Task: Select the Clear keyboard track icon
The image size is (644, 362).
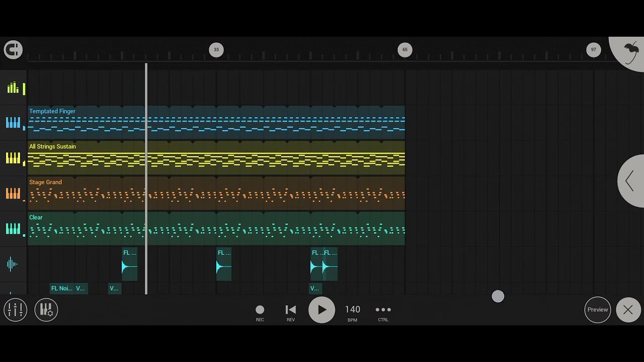Action: click(14, 229)
